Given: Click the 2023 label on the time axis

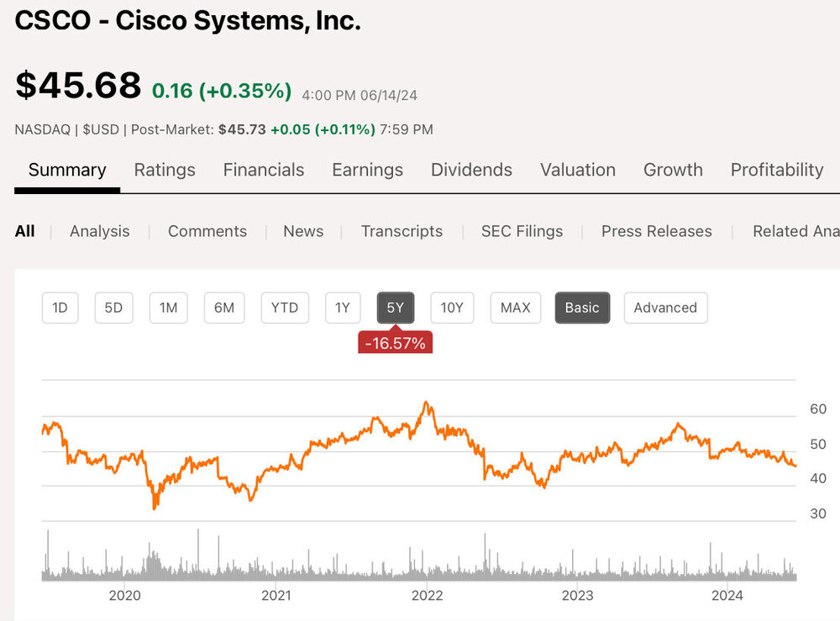Looking at the screenshot, I should pos(577,596).
